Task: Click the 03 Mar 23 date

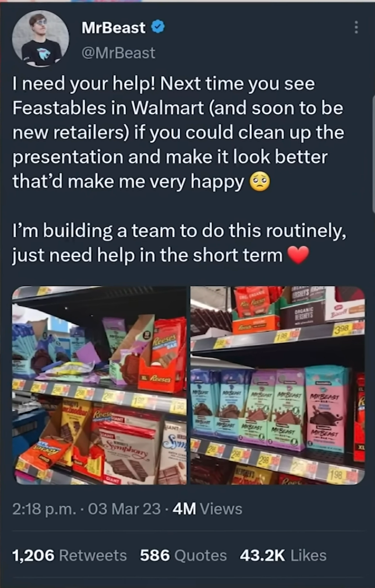Action: tap(124, 509)
